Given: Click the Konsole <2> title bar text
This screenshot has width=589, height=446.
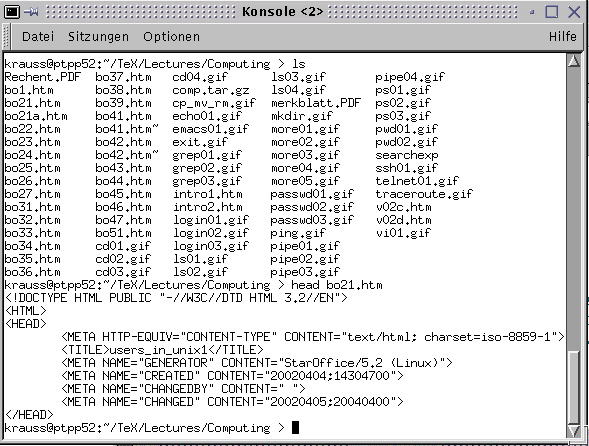Looking at the screenshot, I should click(x=282, y=12).
